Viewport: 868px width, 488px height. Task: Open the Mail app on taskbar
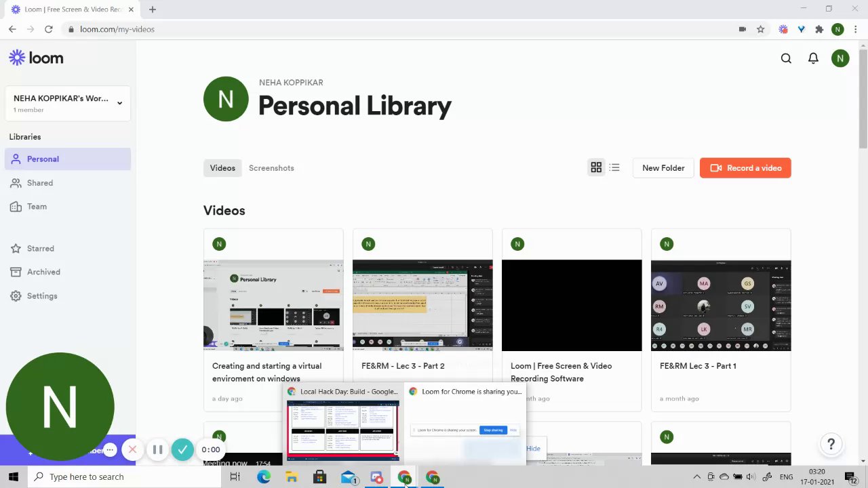[x=349, y=477]
